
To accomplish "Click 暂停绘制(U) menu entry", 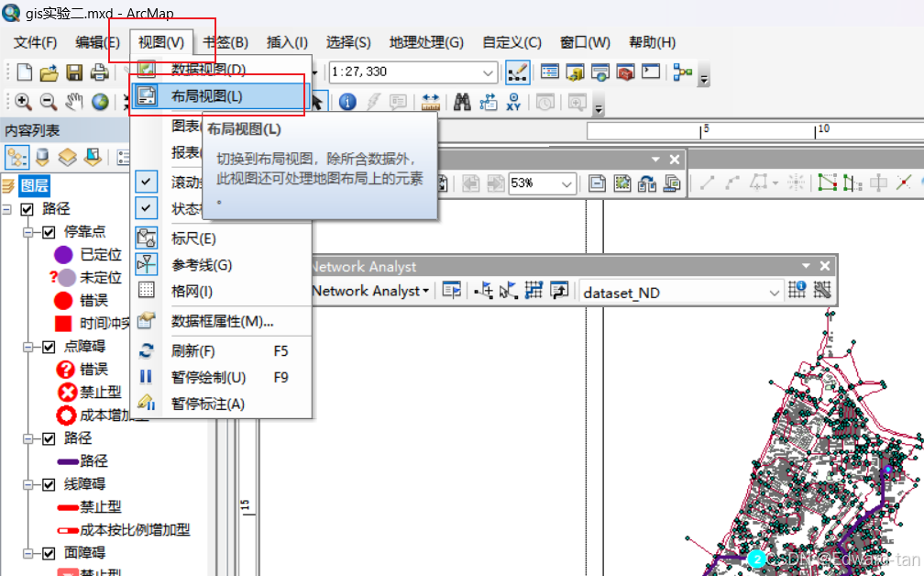I will 223,377.
